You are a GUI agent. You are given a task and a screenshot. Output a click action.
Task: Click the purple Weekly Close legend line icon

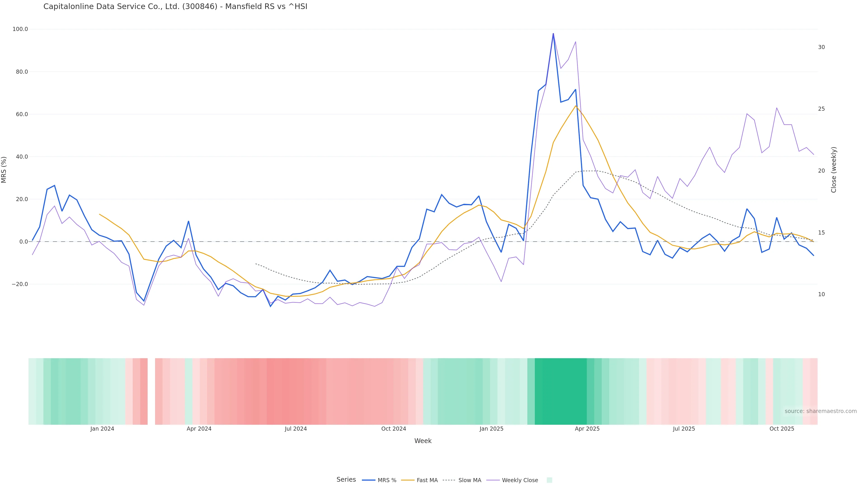tap(493, 480)
